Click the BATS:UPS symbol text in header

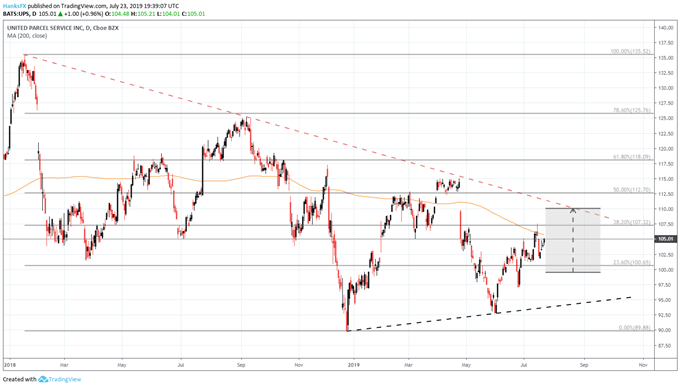pos(16,14)
